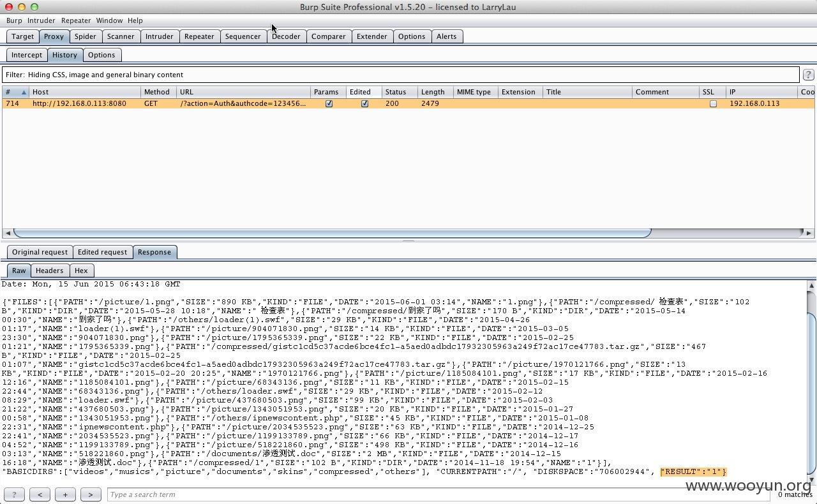Click scroll-up arrow of response pane
This screenshot has height=504, width=817.
click(x=811, y=285)
